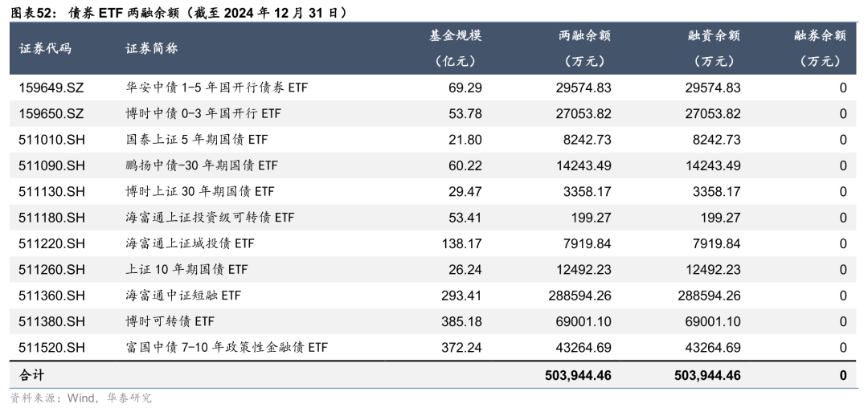Click the 融资余额 column header

tap(714, 36)
